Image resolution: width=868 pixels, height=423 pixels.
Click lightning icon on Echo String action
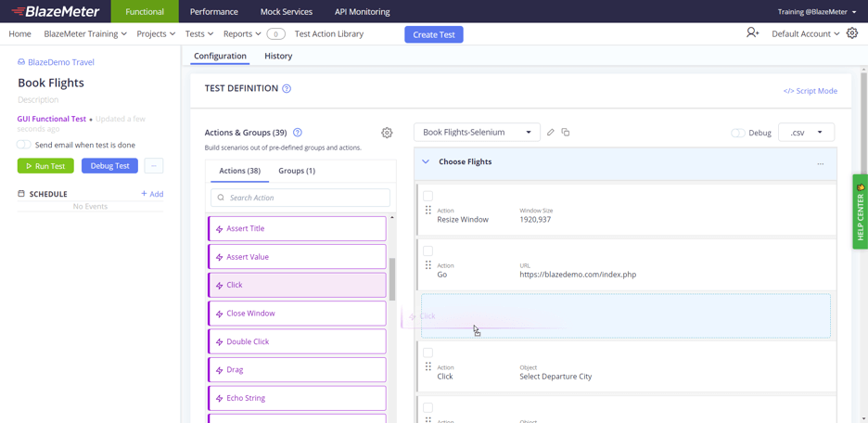[x=219, y=398]
